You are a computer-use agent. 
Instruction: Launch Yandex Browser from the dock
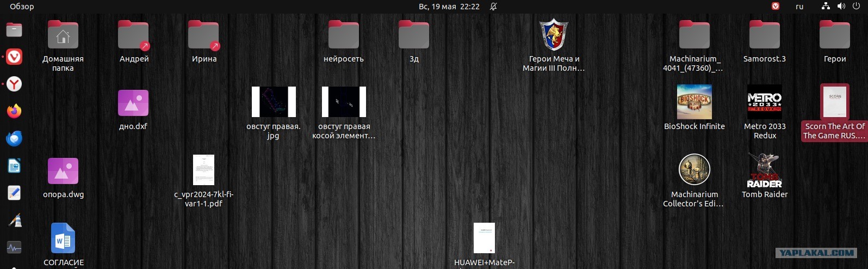pos(14,84)
